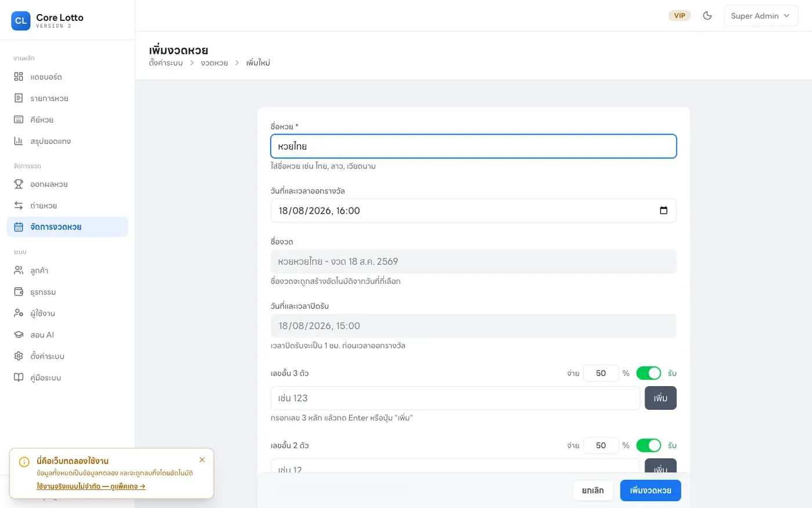Click the VIP badge
Screen dimensions: 812x508
coord(680,16)
